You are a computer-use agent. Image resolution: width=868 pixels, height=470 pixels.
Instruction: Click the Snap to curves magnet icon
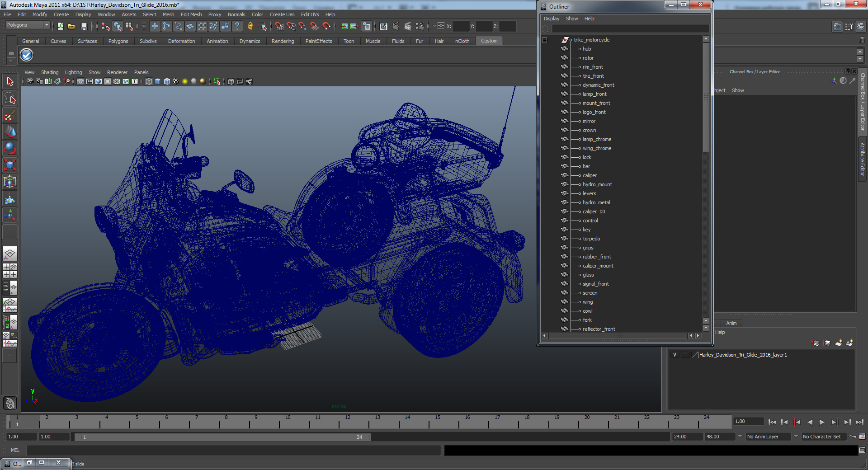(291, 26)
